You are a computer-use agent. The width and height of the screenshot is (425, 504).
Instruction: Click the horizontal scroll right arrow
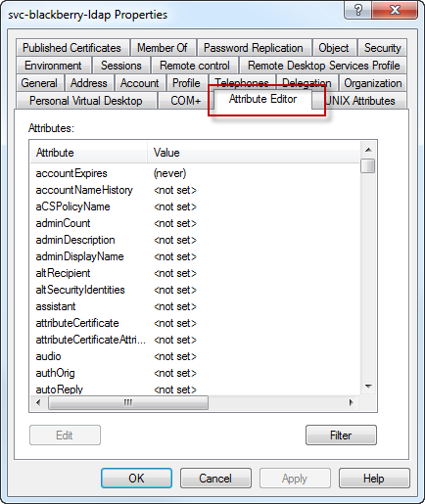point(352,402)
